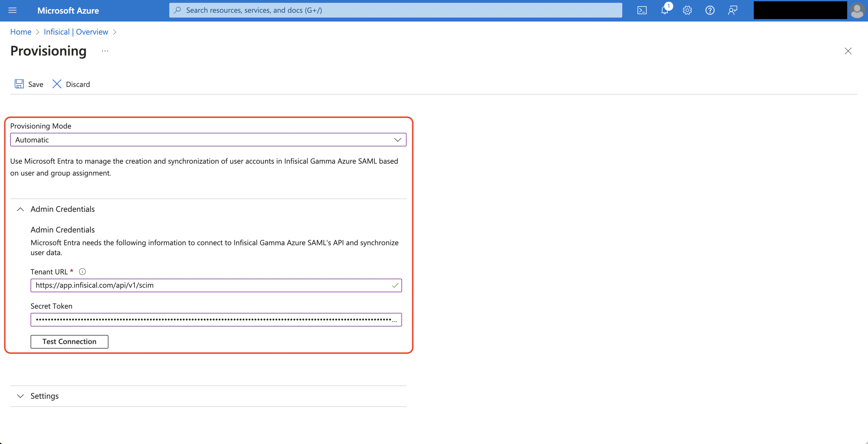Click the Settings section title text
Viewport: 868px width, 444px height.
pos(44,396)
